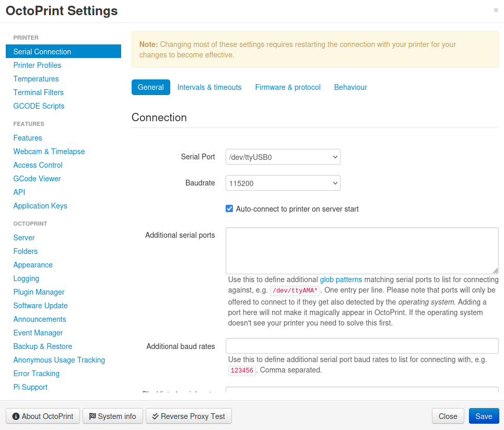This screenshot has width=504, height=430.
Task: Open Logging settings
Action: 26,278
